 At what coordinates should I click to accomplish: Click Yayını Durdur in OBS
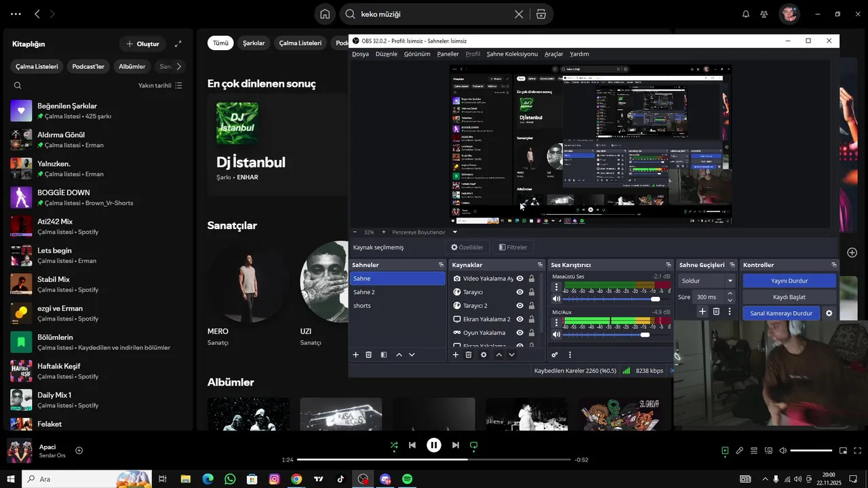789,281
